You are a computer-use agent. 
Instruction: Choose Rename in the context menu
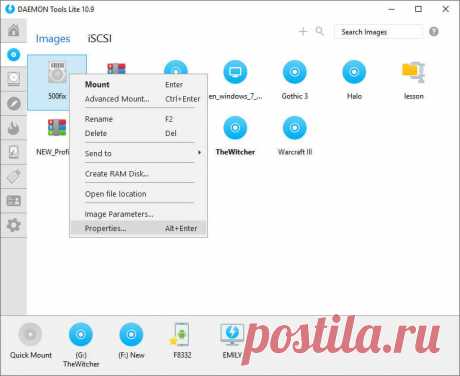coord(139,119)
